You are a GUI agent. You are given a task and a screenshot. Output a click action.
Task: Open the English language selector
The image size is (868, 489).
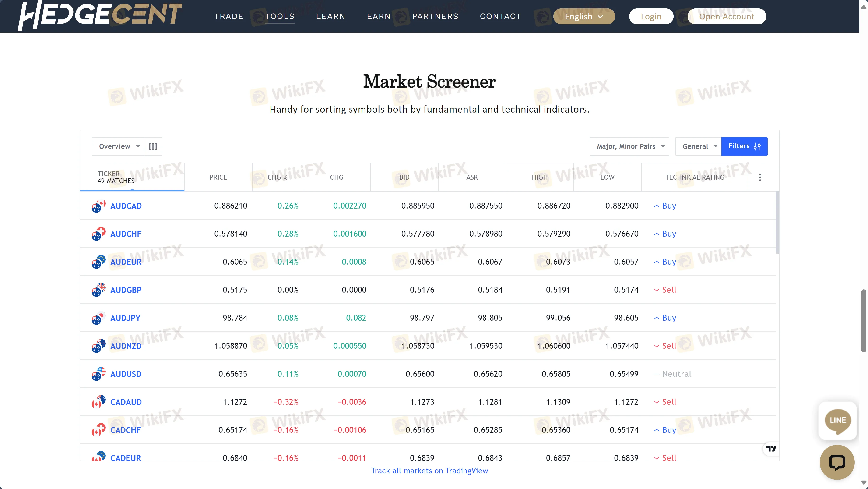584,17
